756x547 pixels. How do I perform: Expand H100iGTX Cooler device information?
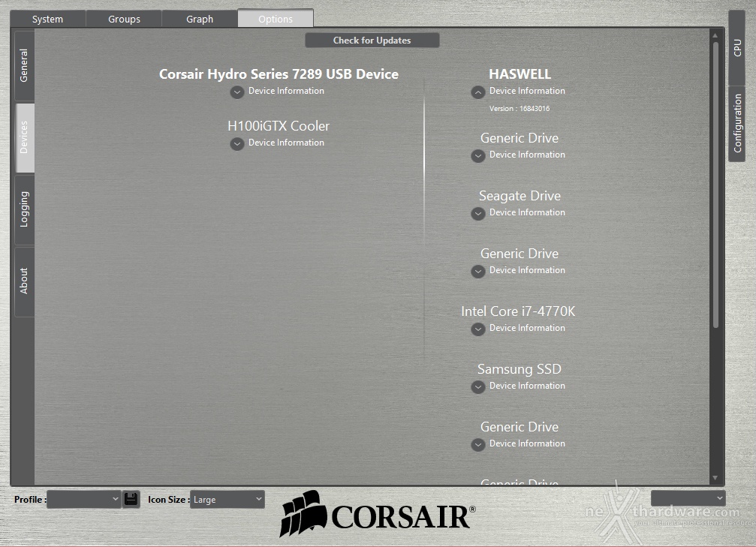click(x=236, y=143)
